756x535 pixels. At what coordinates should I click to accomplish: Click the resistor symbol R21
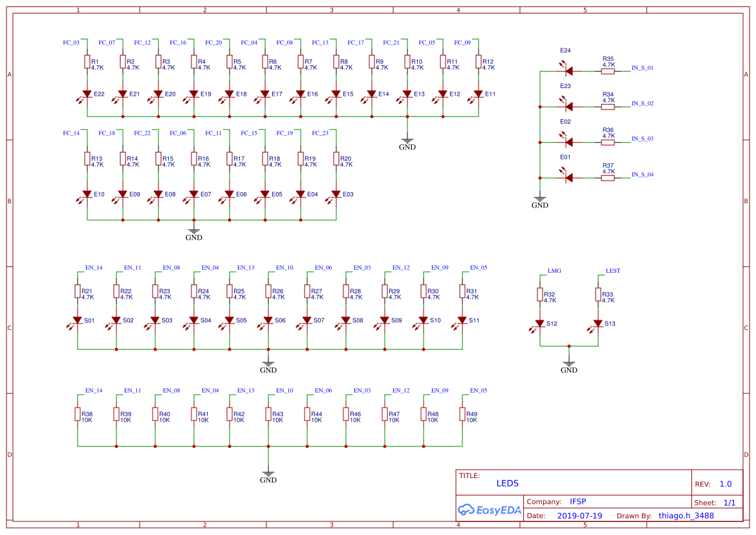[x=78, y=291]
